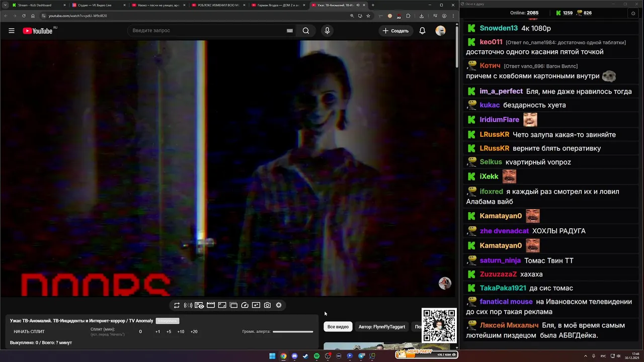Click the YouTube search magnifier button
This screenshot has width=644, height=362.
coord(305,31)
